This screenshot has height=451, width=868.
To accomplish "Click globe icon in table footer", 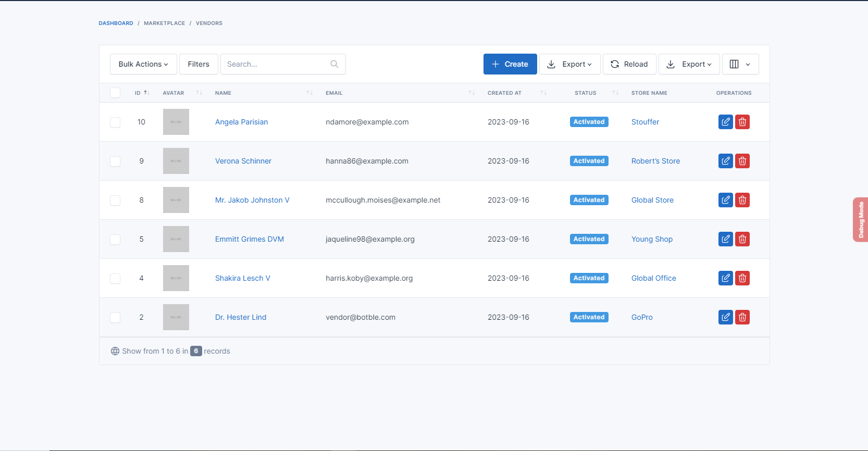I will click(x=115, y=351).
